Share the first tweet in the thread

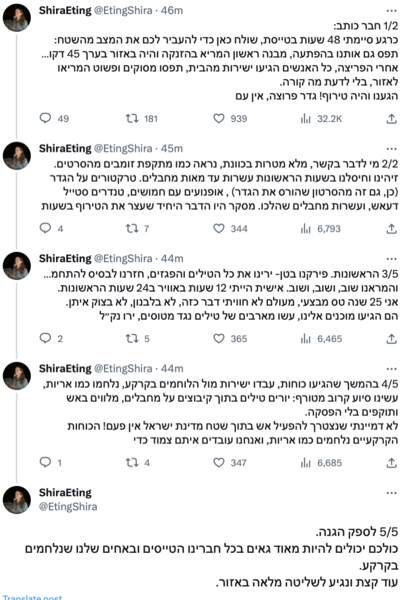tap(391, 119)
